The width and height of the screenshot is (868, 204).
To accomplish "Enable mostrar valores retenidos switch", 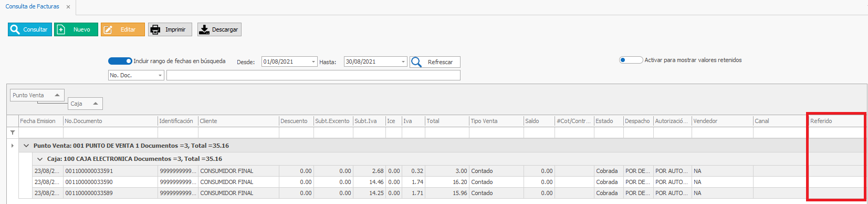I will (x=631, y=60).
